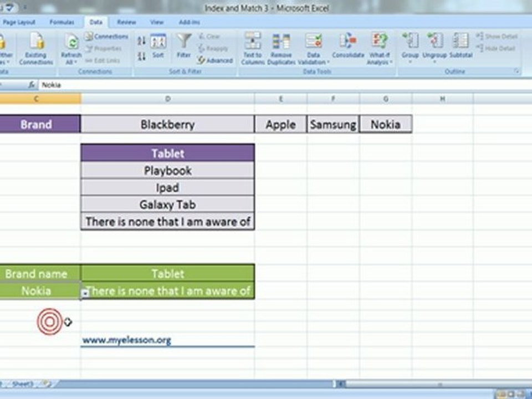Select green 'There is none that I am aware of' cell

(167, 291)
